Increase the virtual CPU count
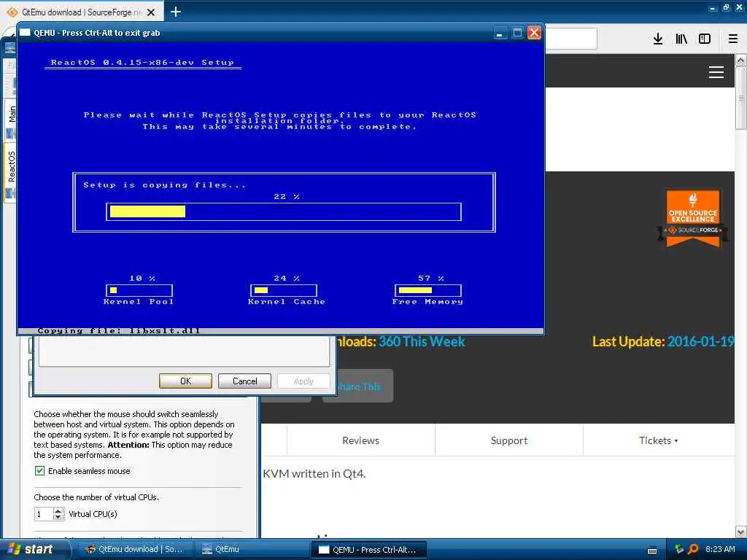Viewport: 747px width, 560px height. click(x=58, y=511)
